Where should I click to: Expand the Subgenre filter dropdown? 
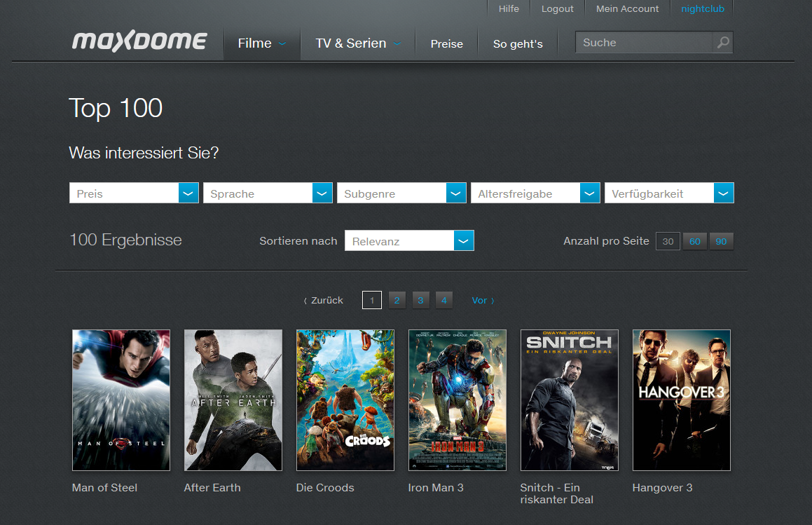pos(401,193)
